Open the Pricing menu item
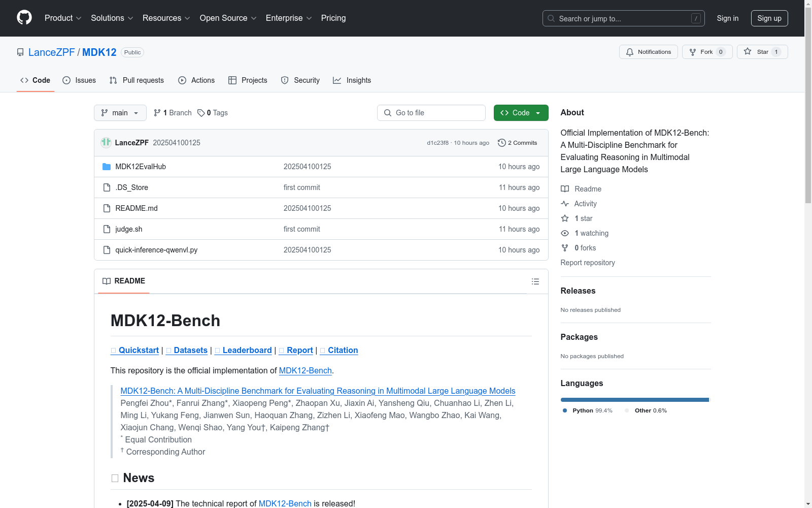This screenshot has width=812, height=508. coord(333,18)
